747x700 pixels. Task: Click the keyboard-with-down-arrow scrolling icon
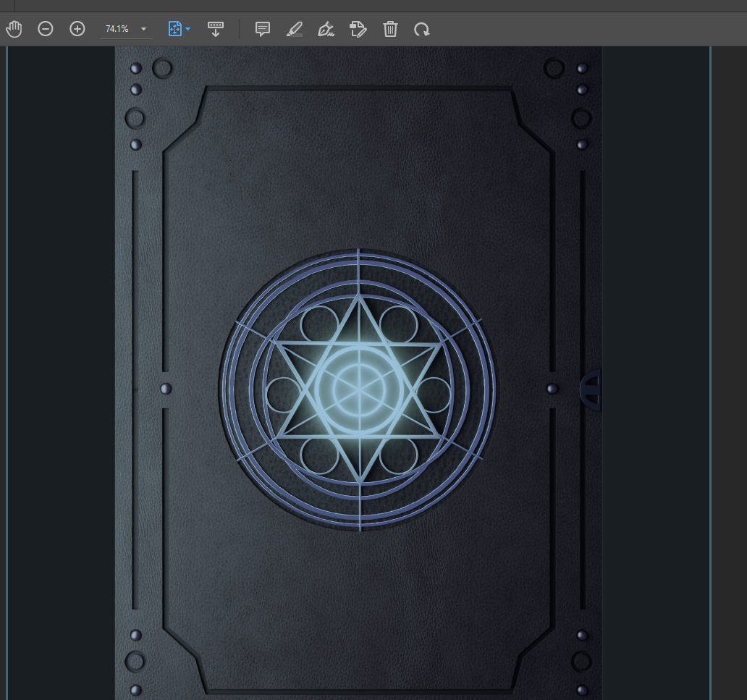(x=216, y=29)
